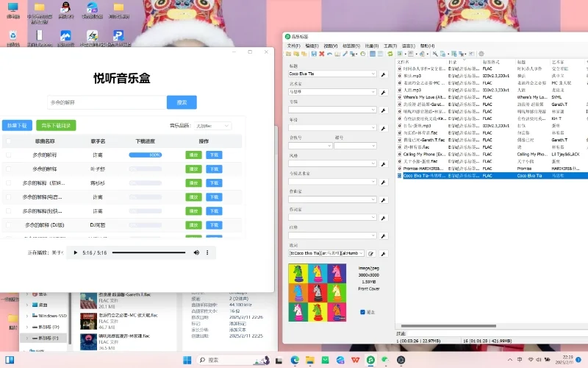The image size is (588, 368).
Task: Open the QQ penguin desktop icon
Action: tap(66, 10)
